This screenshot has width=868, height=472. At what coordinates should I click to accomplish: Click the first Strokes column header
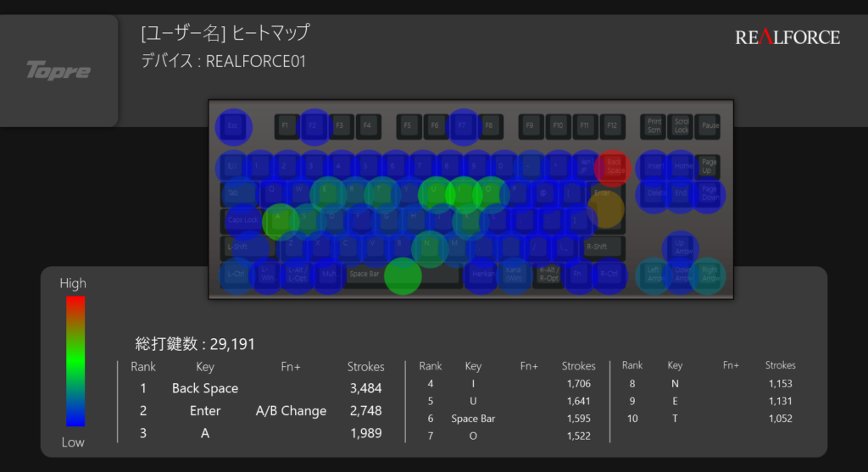[x=366, y=367]
